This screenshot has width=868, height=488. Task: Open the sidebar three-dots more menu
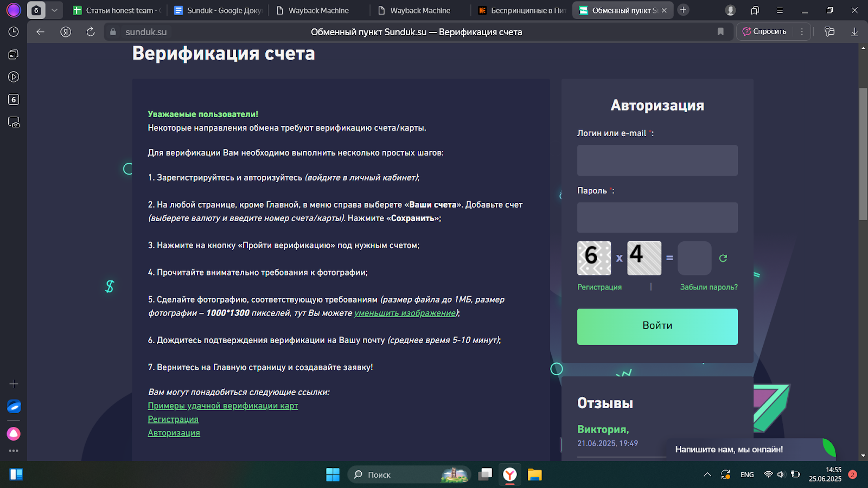click(14, 451)
